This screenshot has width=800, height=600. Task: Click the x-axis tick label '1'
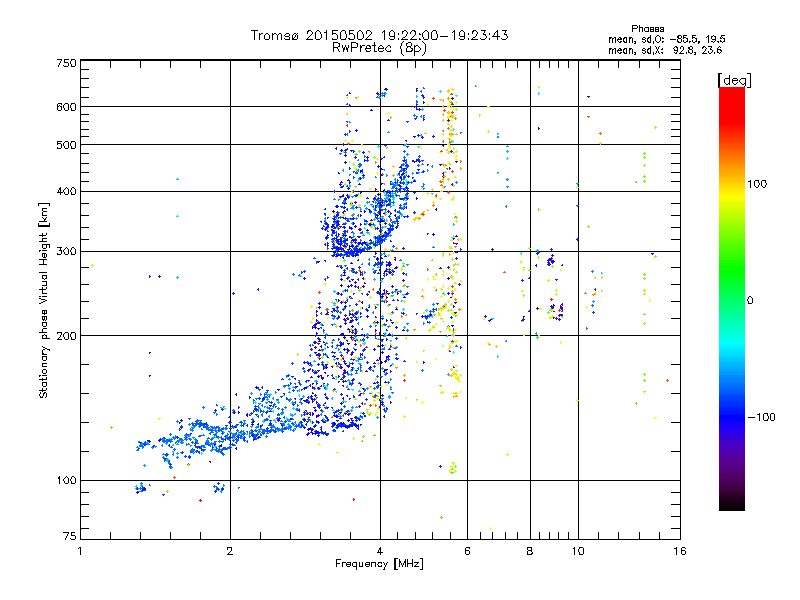(80, 551)
